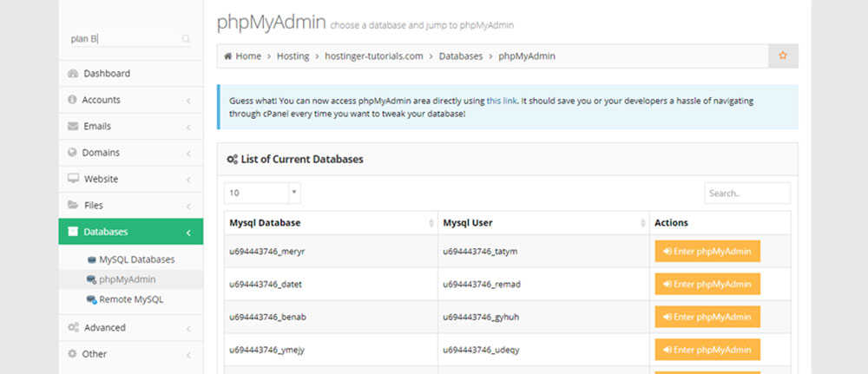
Task: Expand the Advanced menu chevron
Action: click(x=188, y=329)
